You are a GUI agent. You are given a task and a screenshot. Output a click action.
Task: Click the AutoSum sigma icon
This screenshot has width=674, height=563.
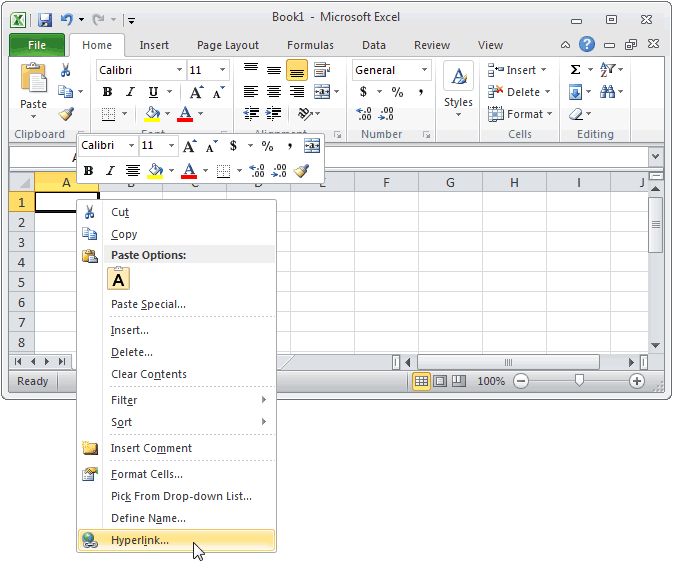tap(576, 69)
